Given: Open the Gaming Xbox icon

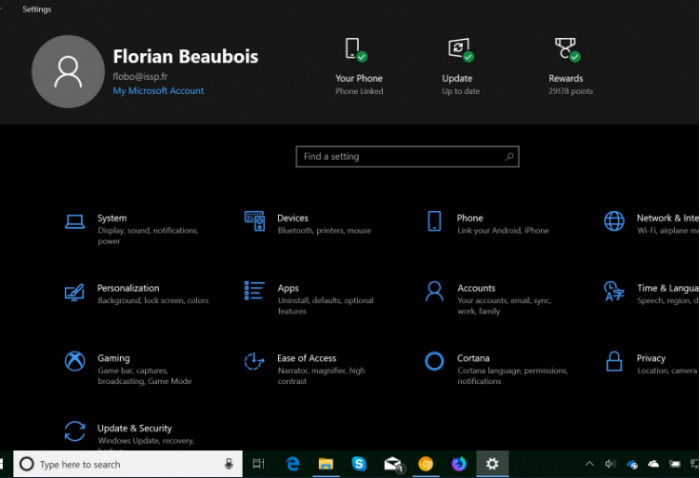Looking at the screenshot, I should (75, 361).
